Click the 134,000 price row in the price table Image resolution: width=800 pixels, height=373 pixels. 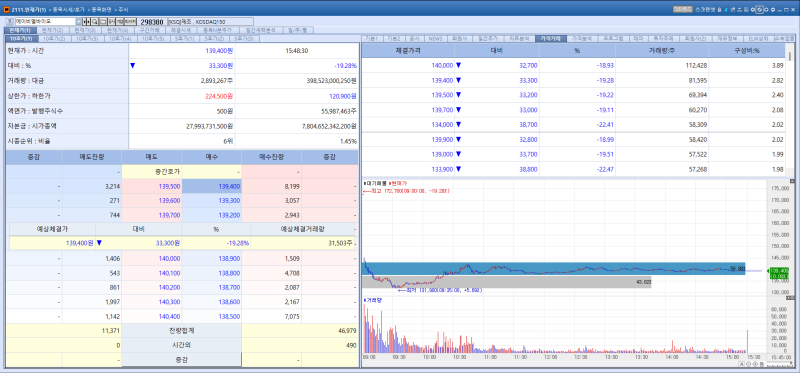[574, 124]
